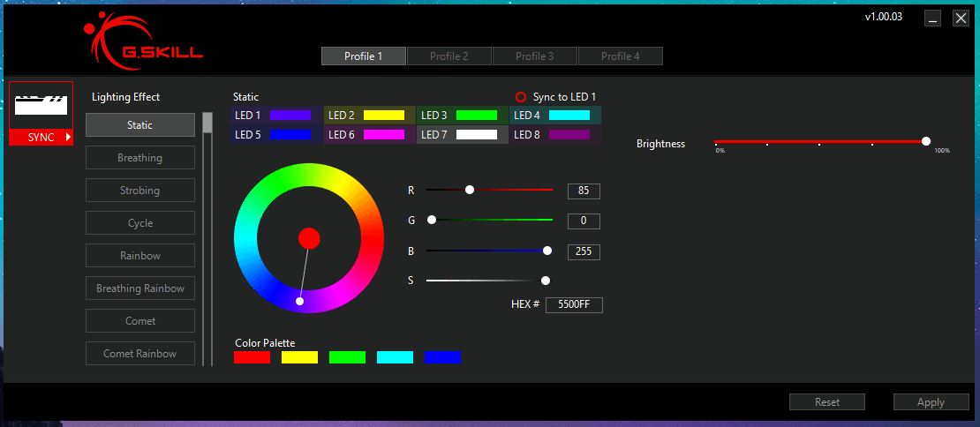Viewport: 980px width, 427px height.
Task: Pick green from the Color Palette
Action: tap(348, 357)
